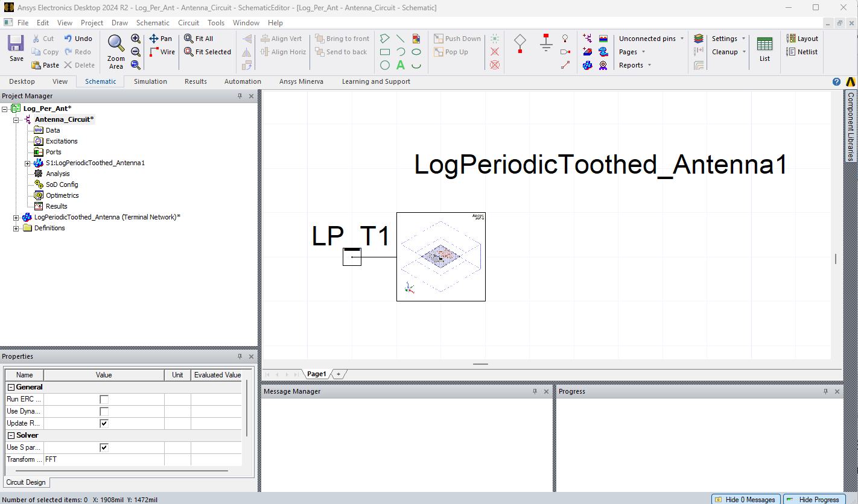Expand the Definitions tree node
This screenshot has height=504, width=858.
point(16,228)
